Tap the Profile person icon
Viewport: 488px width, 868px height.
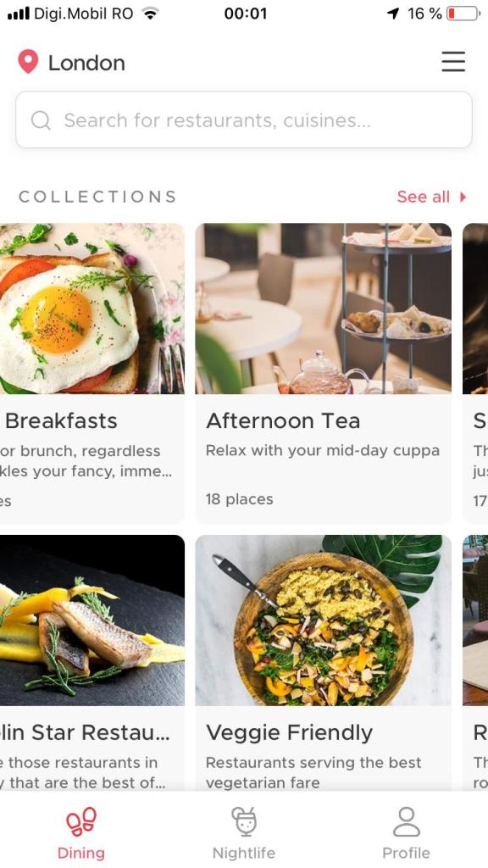coord(406,821)
